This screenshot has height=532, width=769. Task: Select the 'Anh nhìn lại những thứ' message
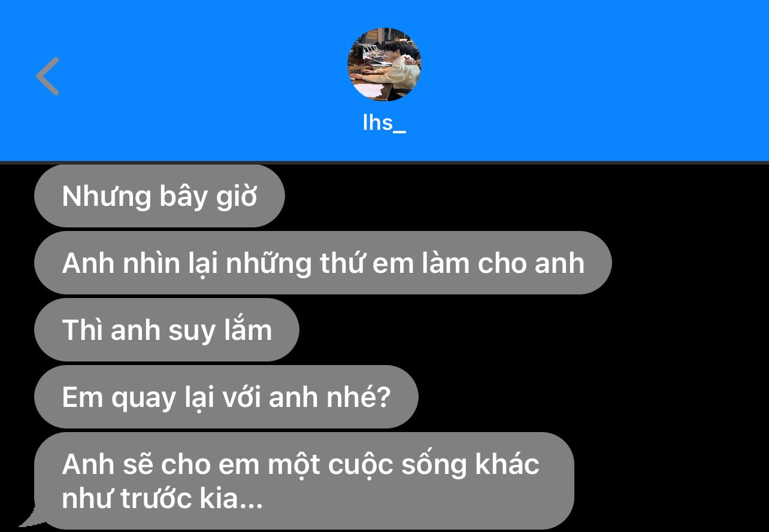point(323,263)
